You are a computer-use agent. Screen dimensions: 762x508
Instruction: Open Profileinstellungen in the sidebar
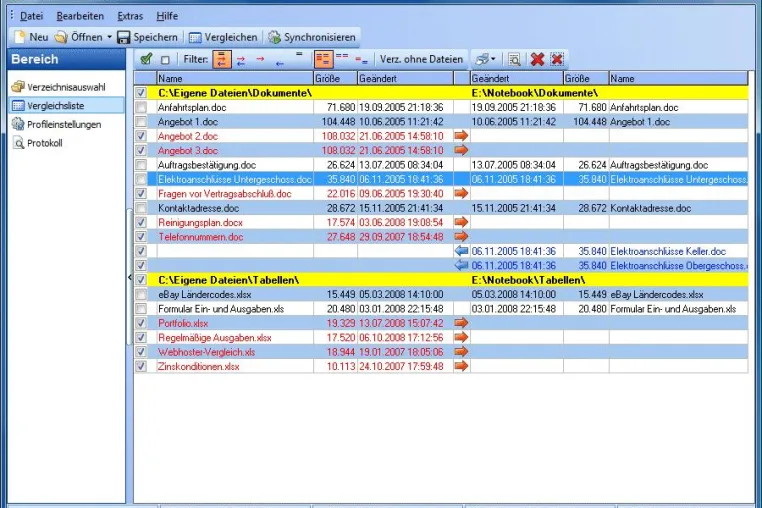[56, 124]
